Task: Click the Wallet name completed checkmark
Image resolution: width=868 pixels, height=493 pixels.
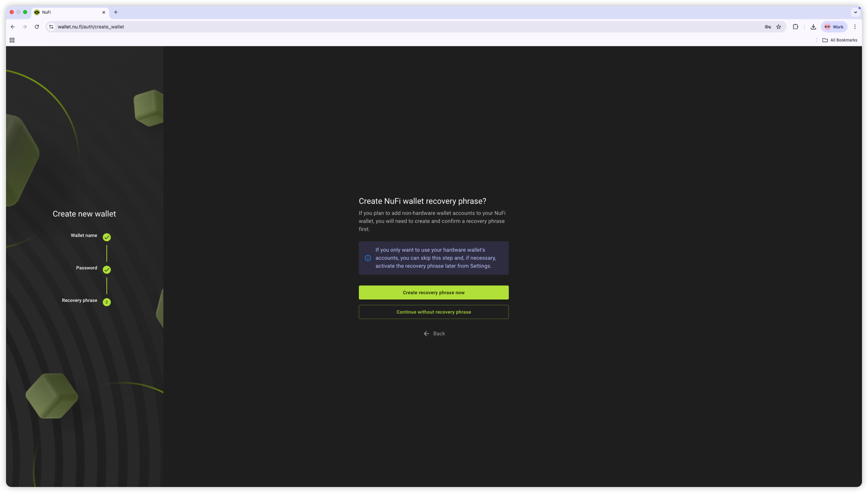Action: coord(107,237)
